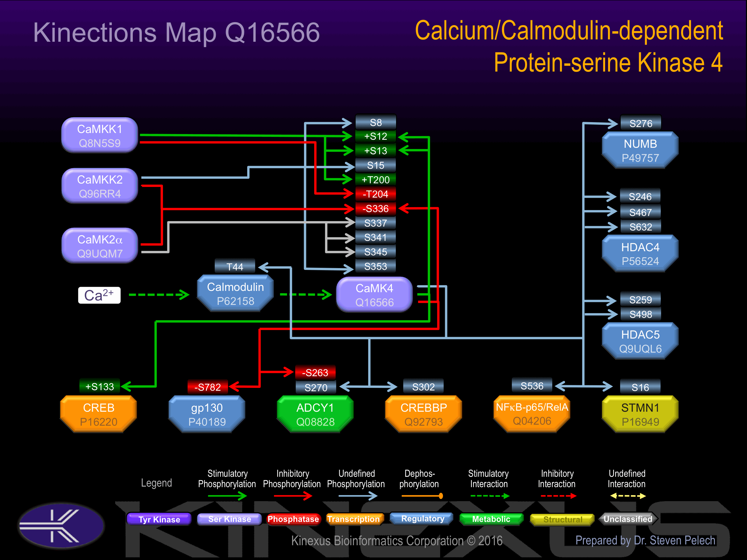Click the Calmodulin P62158 node
The height and width of the screenshot is (560, 747).
pyautogui.click(x=235, y=293)
